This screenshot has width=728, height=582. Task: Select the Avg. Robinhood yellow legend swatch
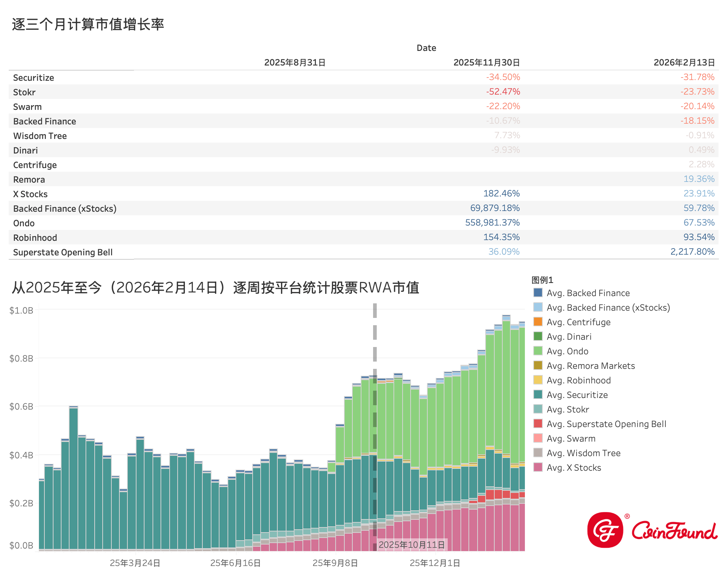coord(538,380)
